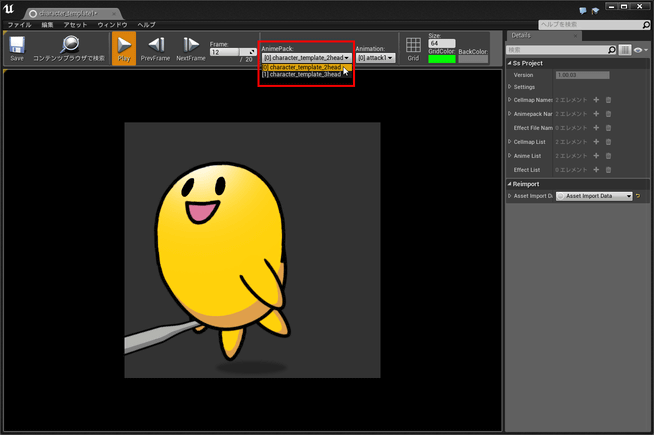Screen dimensions: 654x435
Task: Select [1] character_template_3head from the list
Action: pyautogui.click(x=307, y=74)
